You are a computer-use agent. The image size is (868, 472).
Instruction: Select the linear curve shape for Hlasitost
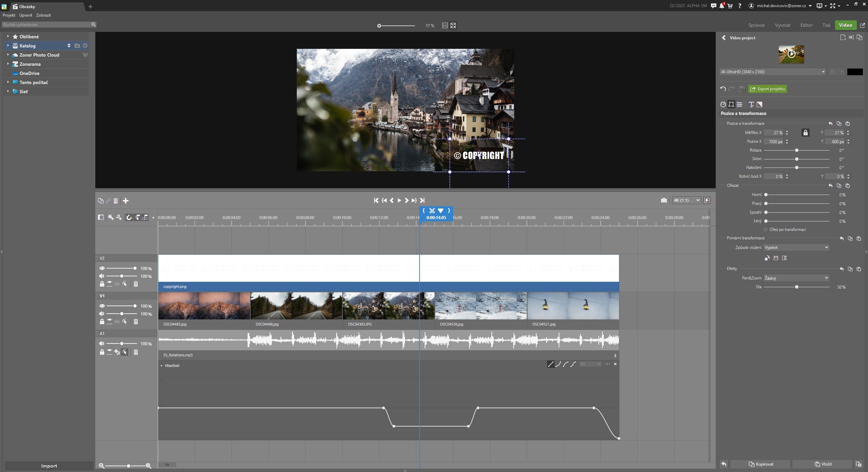pyautogui.click(x=551, y=364)
